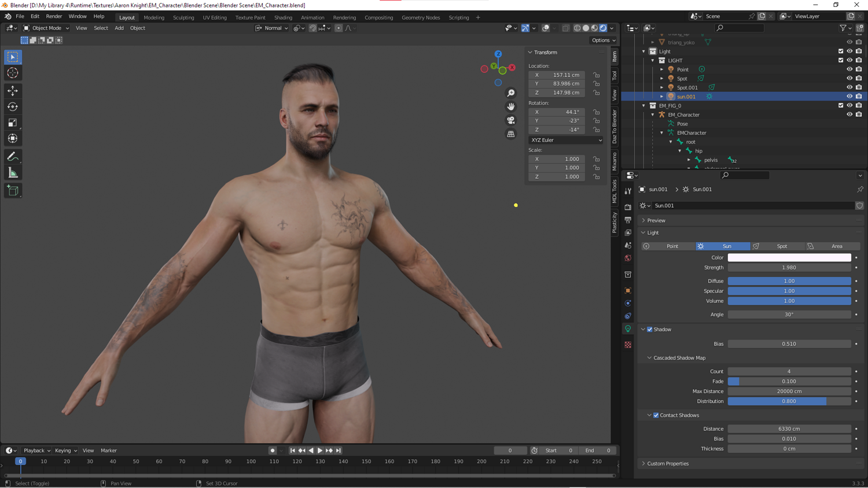
Task: Open the World properties tab icon
Action: coord(628,258)
